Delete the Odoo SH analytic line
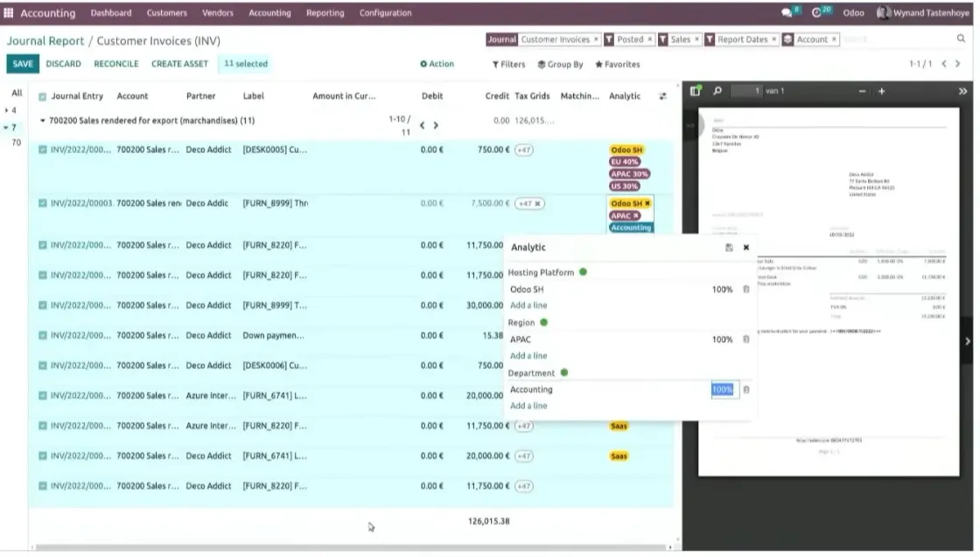The width and height of the screenshot is (980, 557). pyautogui.click(x=746, y=289)
